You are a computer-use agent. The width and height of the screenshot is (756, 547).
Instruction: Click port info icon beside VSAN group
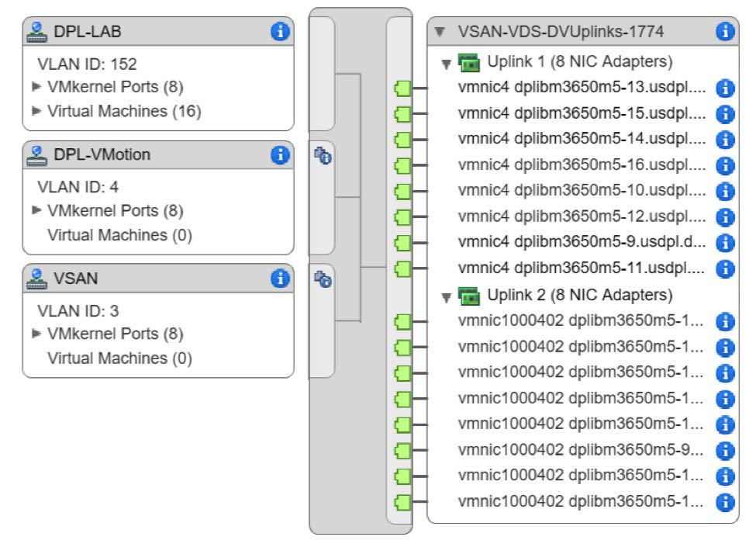323,279
